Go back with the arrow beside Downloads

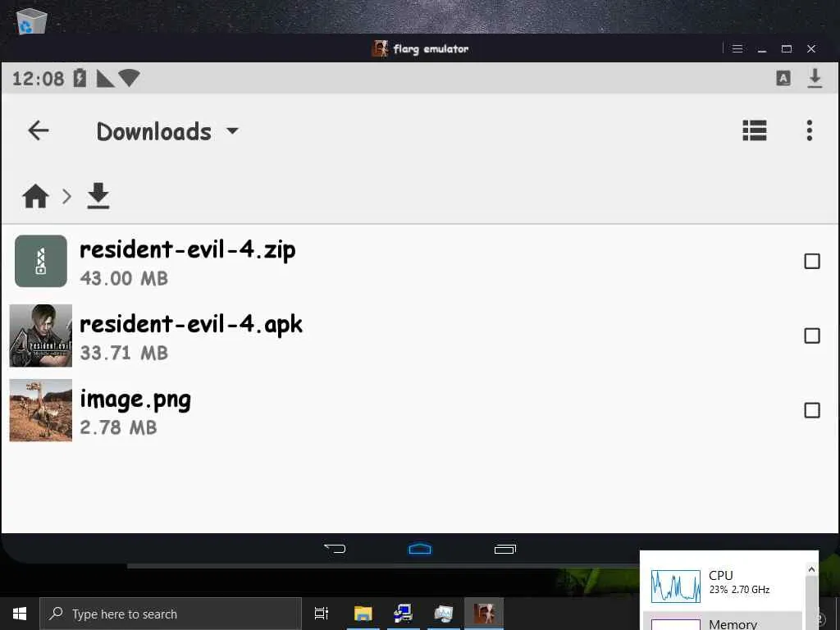38,130
